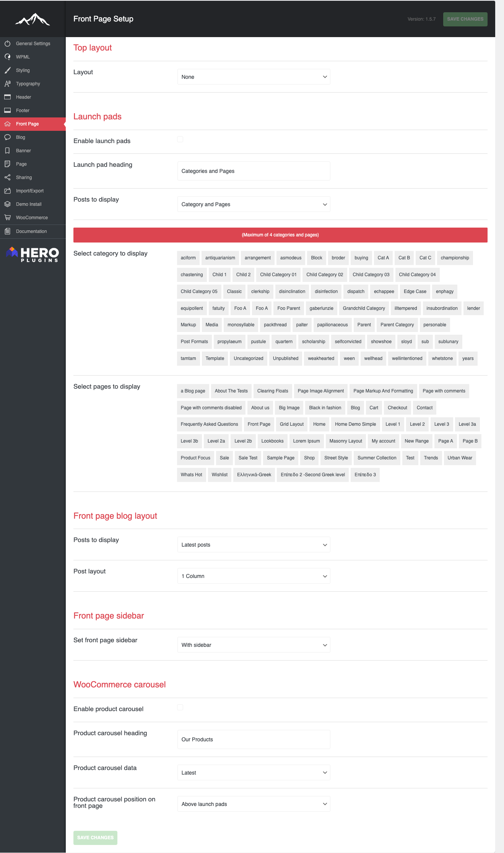The height and width of the screenshot is (853, 504).
Task: Open the Top layout Layout dropdown
Action: (254, 77)
